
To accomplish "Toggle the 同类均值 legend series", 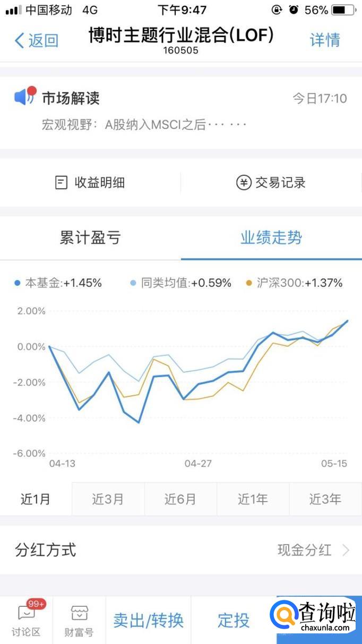I will point(181,283).
